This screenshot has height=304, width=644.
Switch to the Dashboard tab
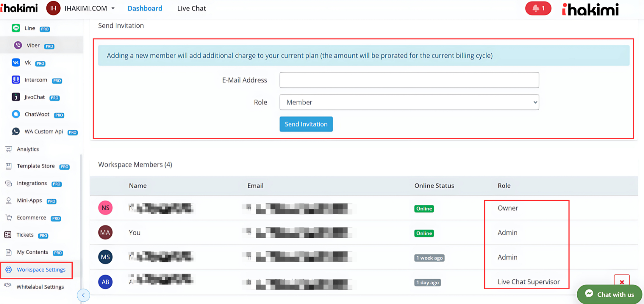coord(145,8)
